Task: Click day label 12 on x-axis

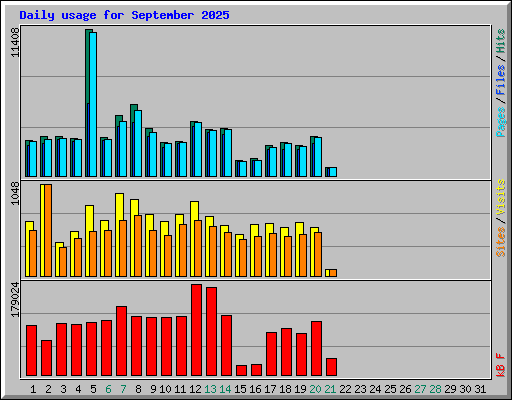Action: 195,389
